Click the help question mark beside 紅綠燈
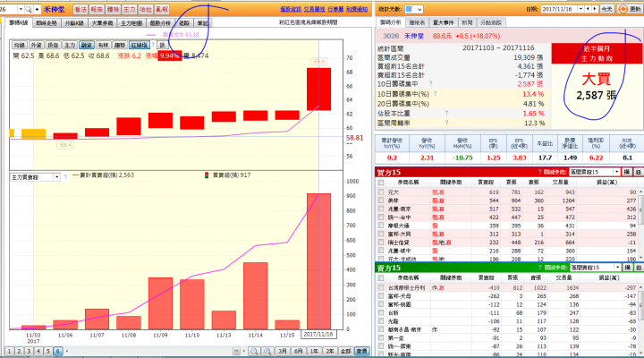The width and height of the screenshot is (644, 358). coord(154,45)
